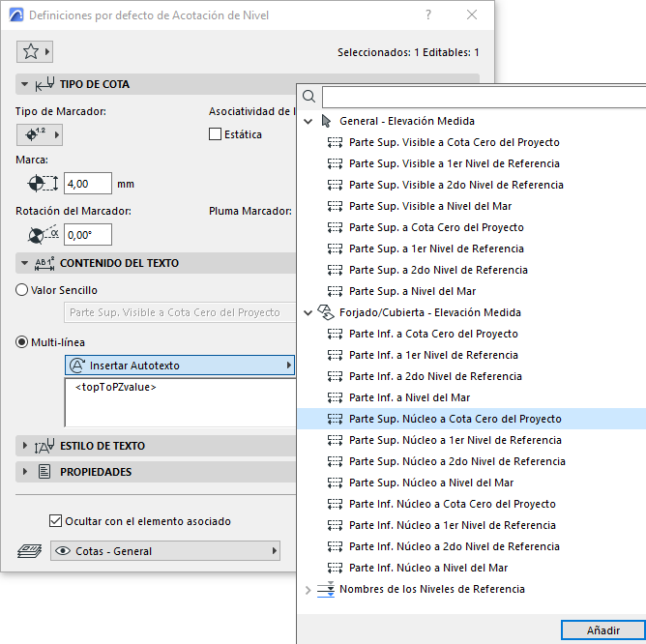Expand Nombres de los Niveles de Referencia
Screen dimensions: 646x644
(x=308, y=590)
